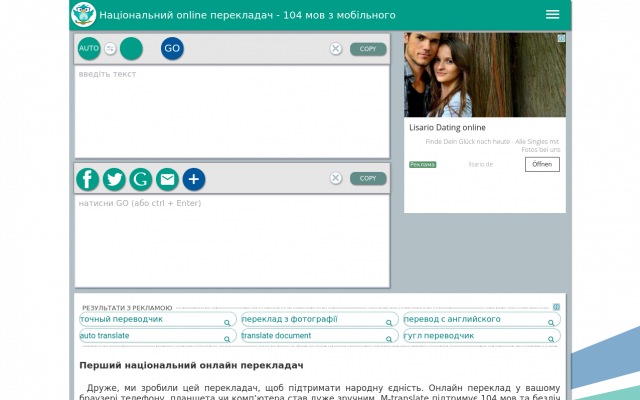This screenshot has height=400, width=640.
Task: Clear the translation output with X icon
Action: (336, 178)
